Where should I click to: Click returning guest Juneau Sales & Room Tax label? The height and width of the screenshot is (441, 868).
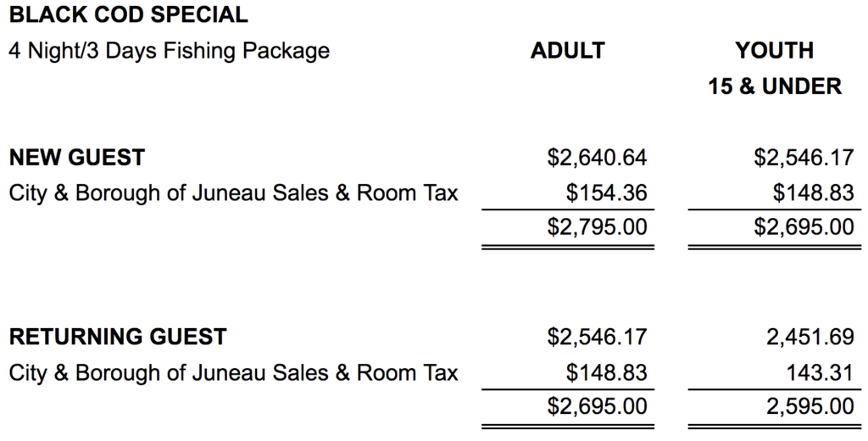pyautogui.click(x=234, y=373)
